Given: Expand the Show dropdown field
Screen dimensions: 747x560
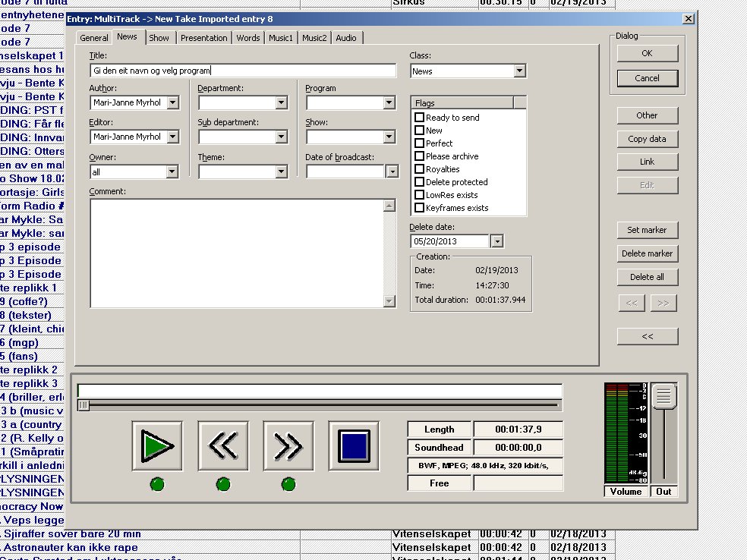Looking at the screenshot, I should 389,137.
